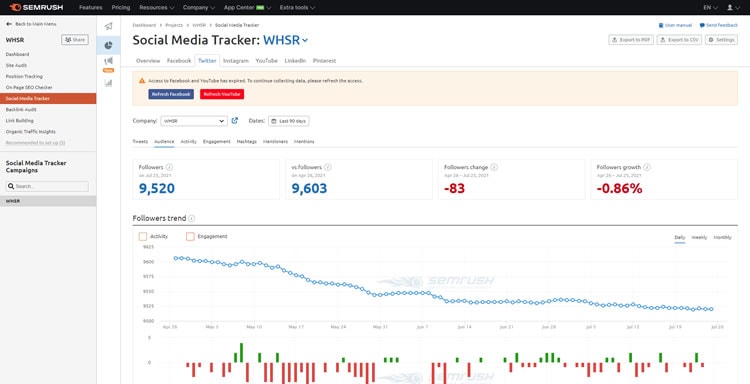Click the megaphone icon in the side rail
The width and height of the screenshot is (750, 384).
point(109,26)
